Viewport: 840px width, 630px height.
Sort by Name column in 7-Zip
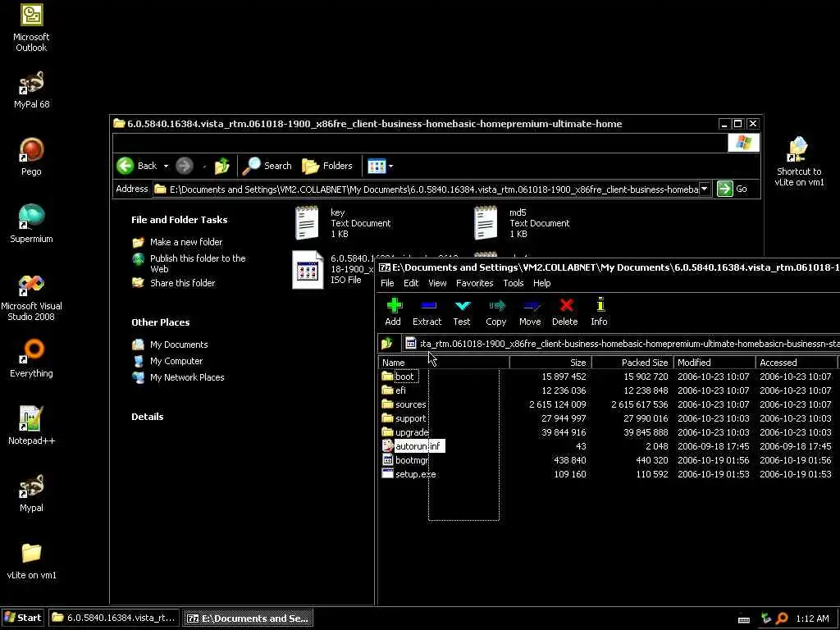point(444,363)
